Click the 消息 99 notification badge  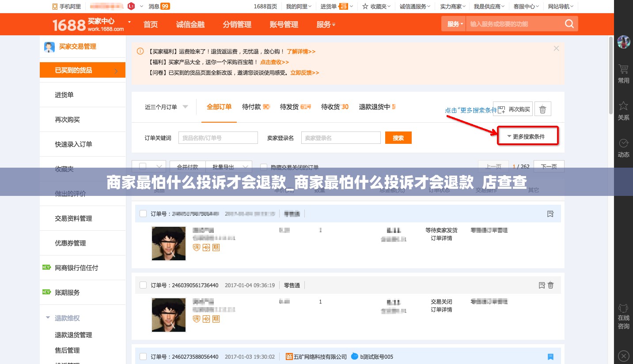pos(165,6)
